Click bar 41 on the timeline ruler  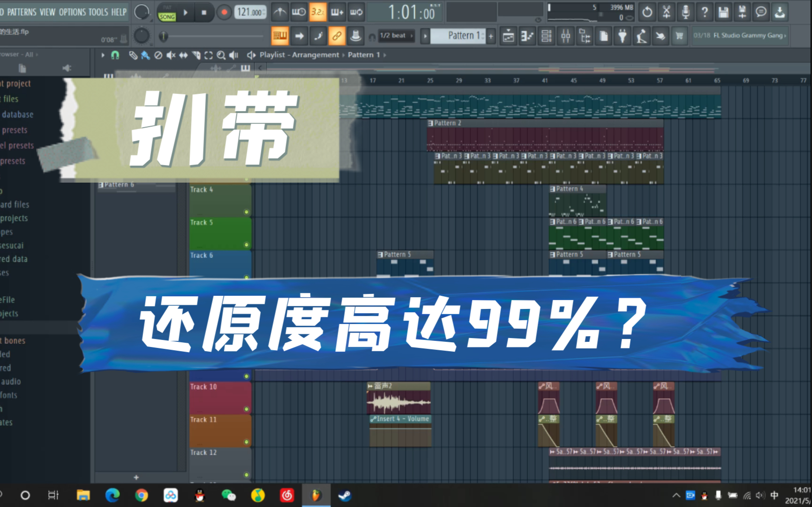click(545, 81)
